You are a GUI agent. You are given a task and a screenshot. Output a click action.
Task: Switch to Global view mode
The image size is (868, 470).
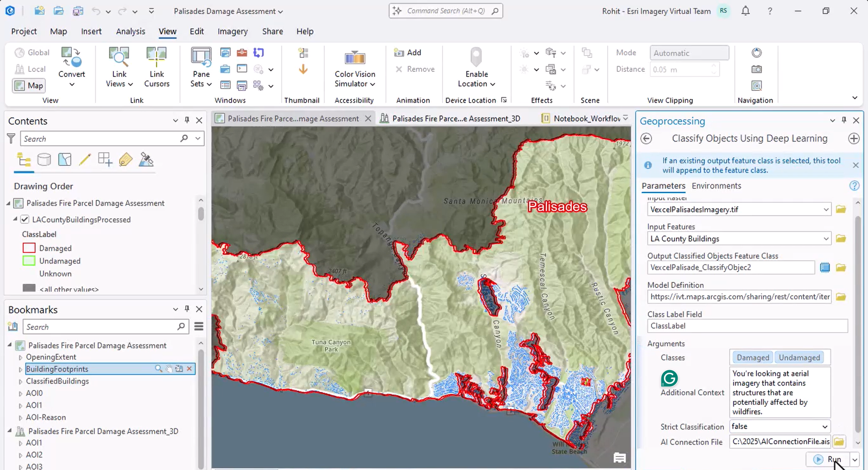point(32,53)
